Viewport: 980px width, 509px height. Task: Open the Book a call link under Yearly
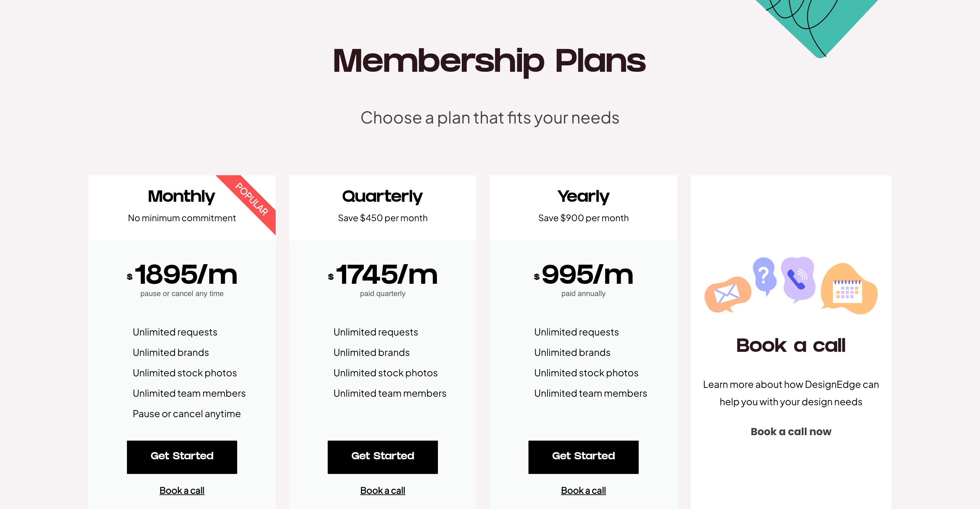583,490
